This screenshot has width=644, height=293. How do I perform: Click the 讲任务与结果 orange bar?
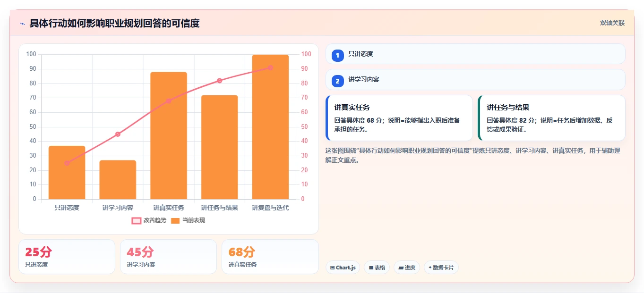tap(219, 147)
